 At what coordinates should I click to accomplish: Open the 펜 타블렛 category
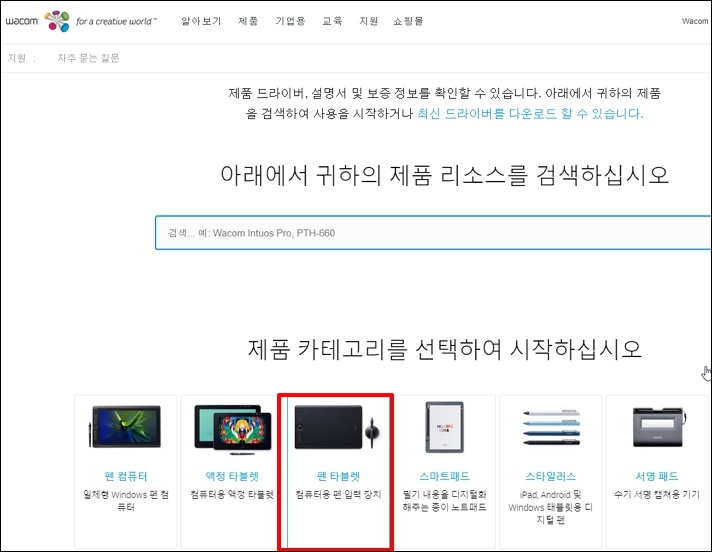point(338,476)
